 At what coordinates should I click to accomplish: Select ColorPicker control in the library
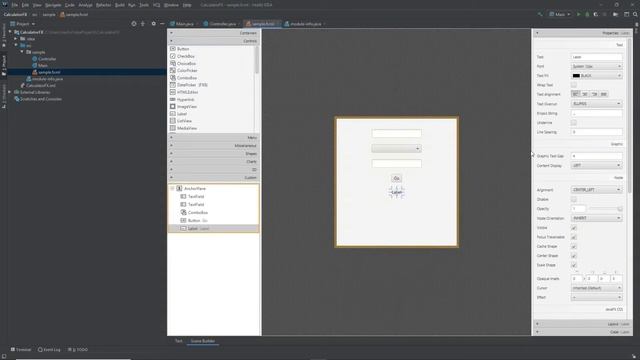[187, 71]
